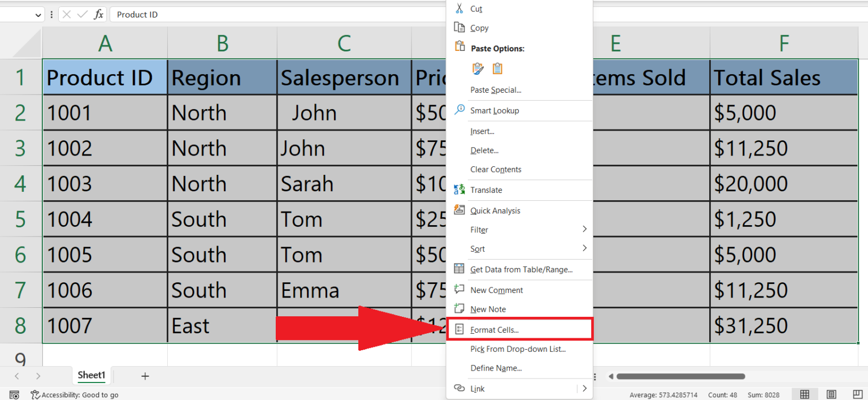The width and height of the screenshot is (868, 400).
Task: Open the Name Box dropdown arrow
Action: click(38, 15)
